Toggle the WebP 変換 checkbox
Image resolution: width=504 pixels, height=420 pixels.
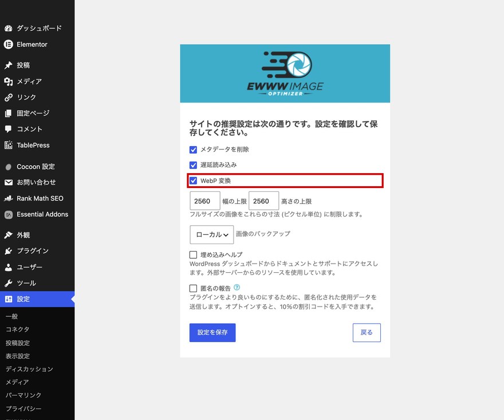click(193, 180)
